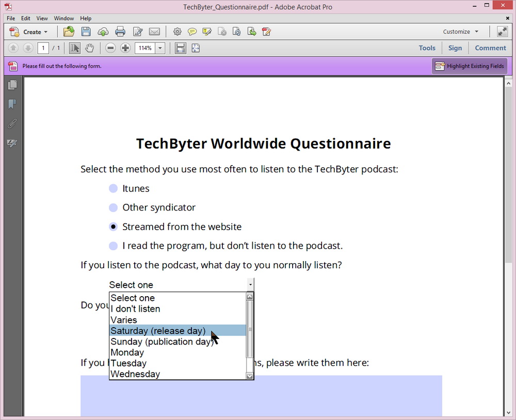516x420 pixels.
Task: Open the Attachments paperclip panel
Action: (12, 123)
